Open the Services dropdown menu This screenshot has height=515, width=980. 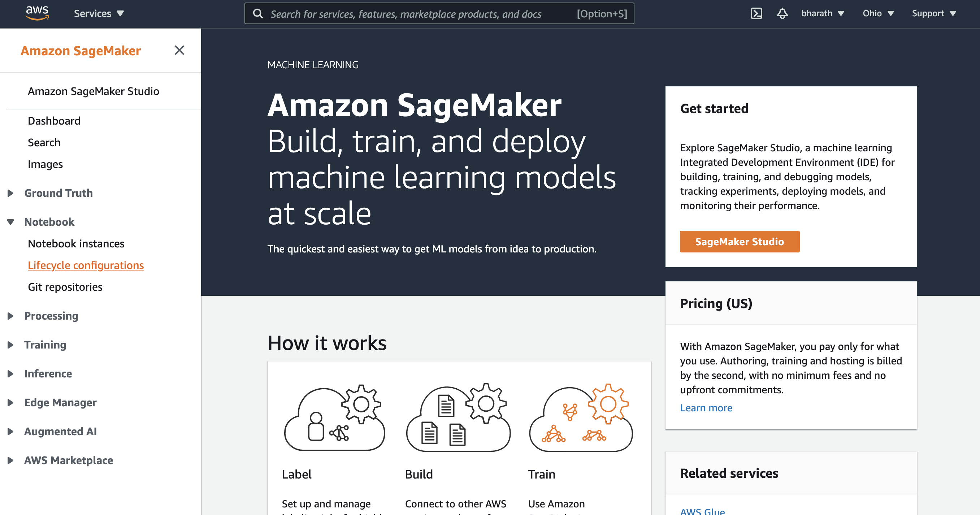pyautogui.click(x=99, y=14)
